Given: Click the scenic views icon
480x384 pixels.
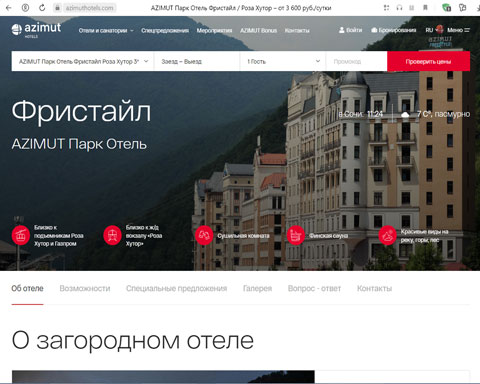Looking at the screenshot, I should [387, 235].
